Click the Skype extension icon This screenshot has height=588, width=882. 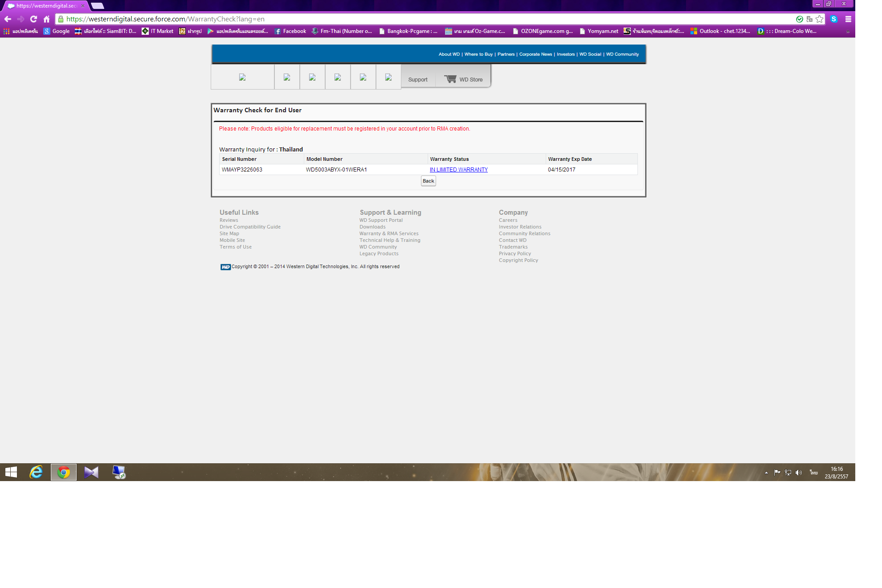tap(834, 19)
